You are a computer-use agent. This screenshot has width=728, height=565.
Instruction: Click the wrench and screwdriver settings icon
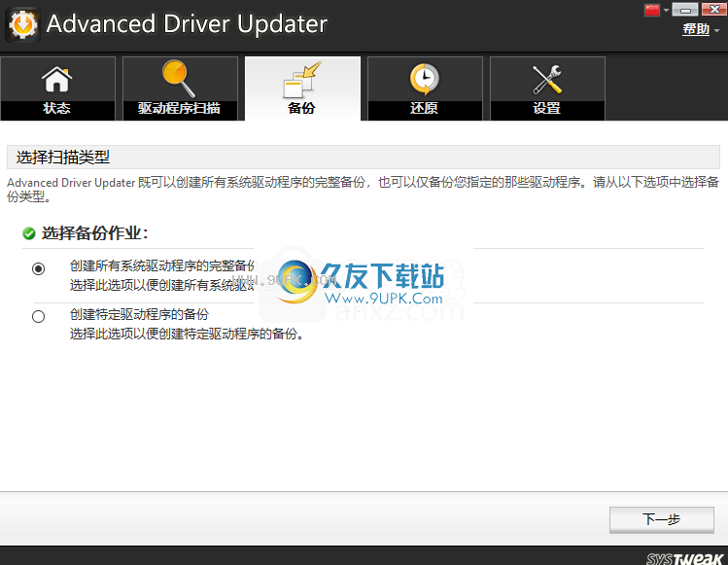click(547, 80)
